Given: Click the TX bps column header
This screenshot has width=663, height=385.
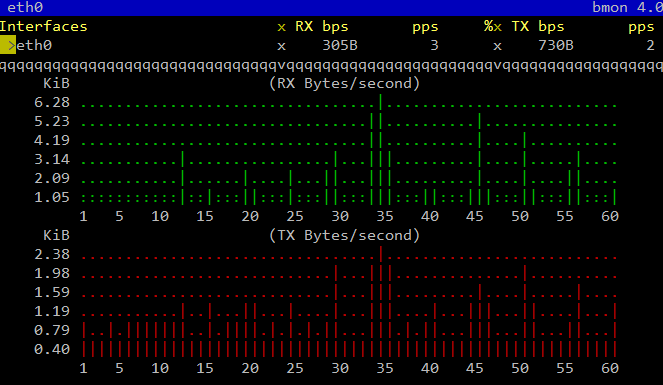Looking at the screenshot, I should 538,27.
